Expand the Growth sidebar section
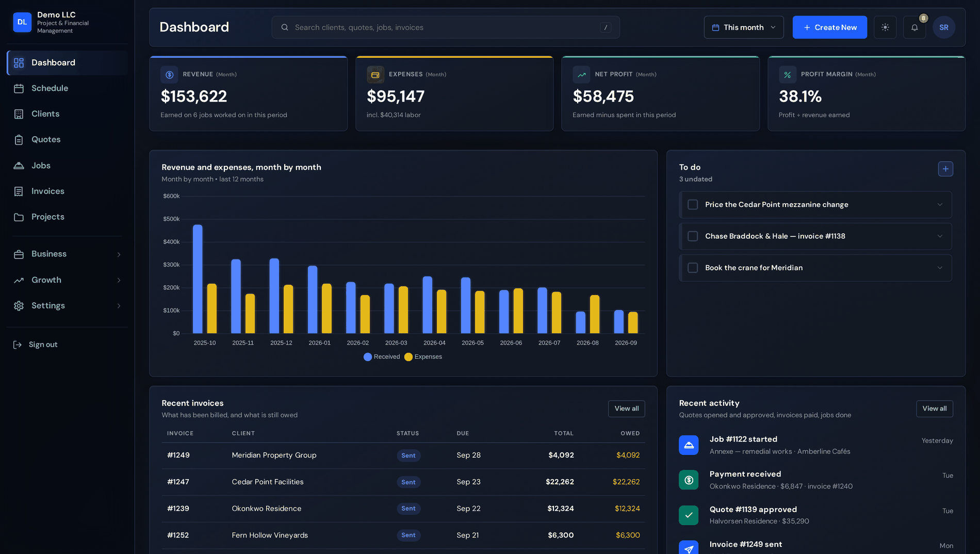 (119, 280)
